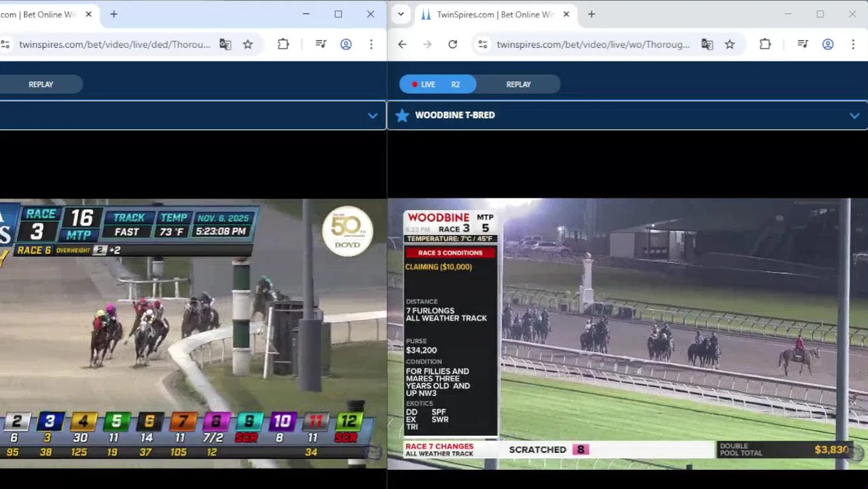
Task: Open extensions puzzle icon in left window
Action: pyautogui.click(x=283, y=44)
